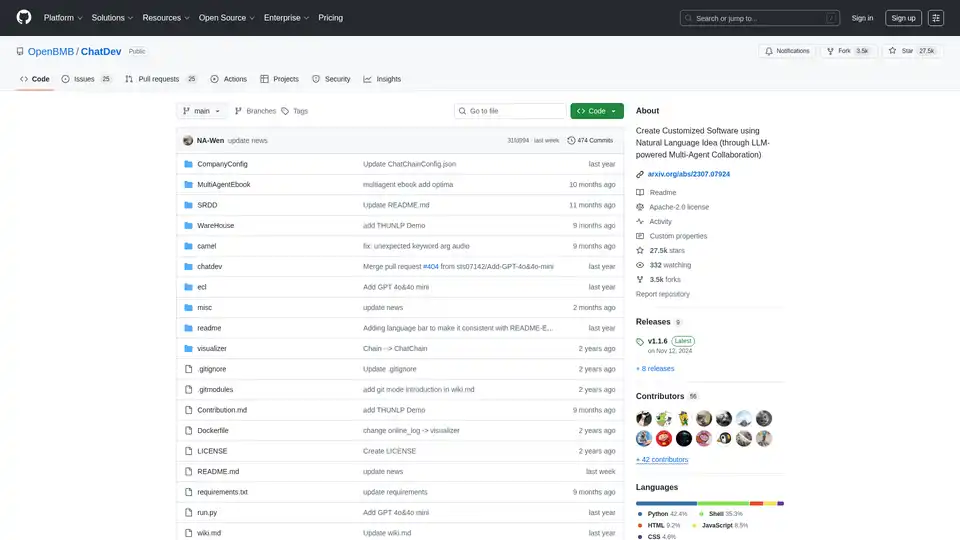The image size is (960, 540).
Task: Switch to the Pull requests tab
Action: point(161,79)
